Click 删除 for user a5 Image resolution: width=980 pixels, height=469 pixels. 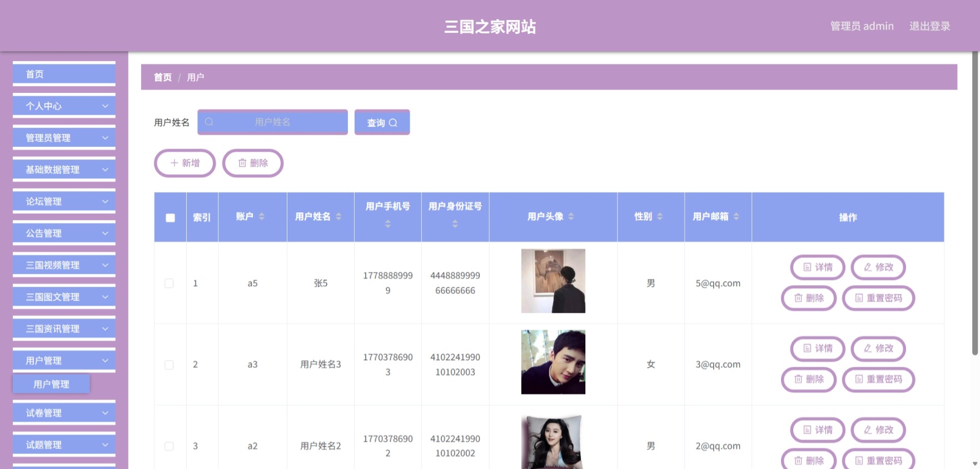click(x=809, y=298)
